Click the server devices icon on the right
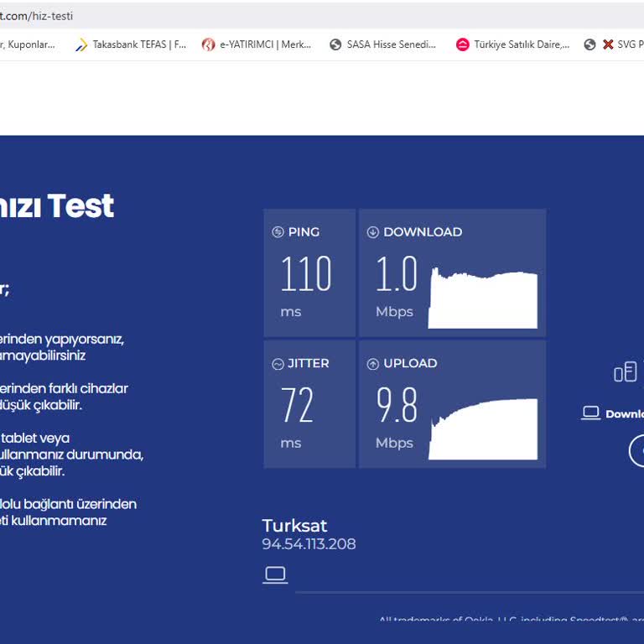Image resolution: width=644 pixels, height=644 pixels. tap(626, 371)
